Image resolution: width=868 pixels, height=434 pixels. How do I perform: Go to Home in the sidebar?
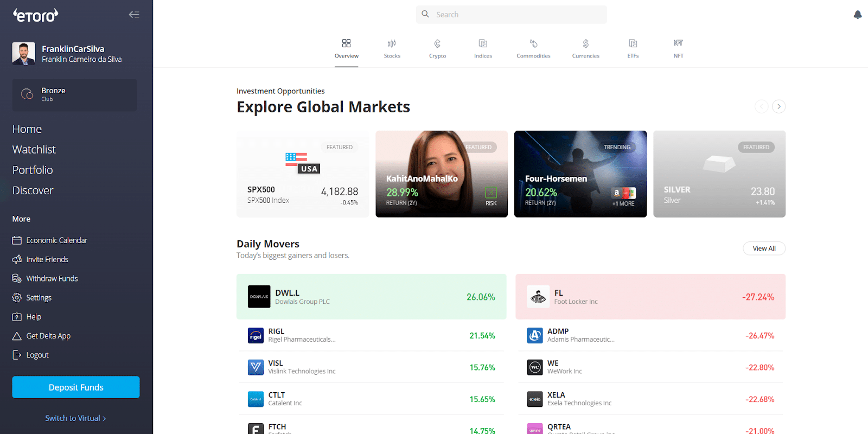pos(27,129)
